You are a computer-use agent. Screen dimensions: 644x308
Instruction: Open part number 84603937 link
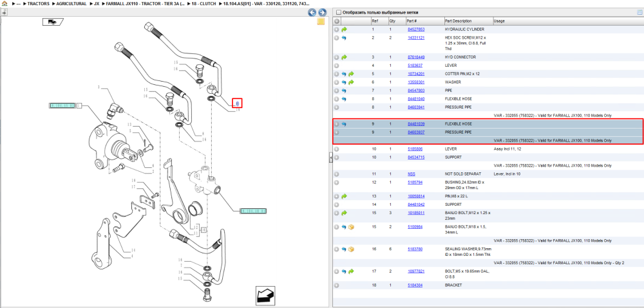click(x=416, y=132)
